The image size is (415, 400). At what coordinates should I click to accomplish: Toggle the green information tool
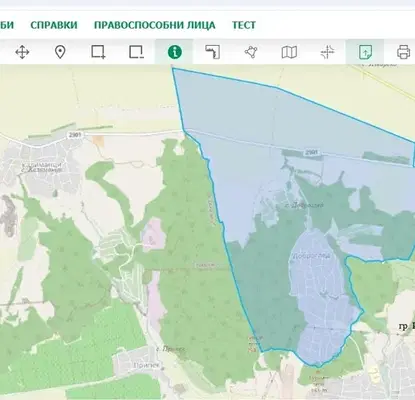point(175,52)
